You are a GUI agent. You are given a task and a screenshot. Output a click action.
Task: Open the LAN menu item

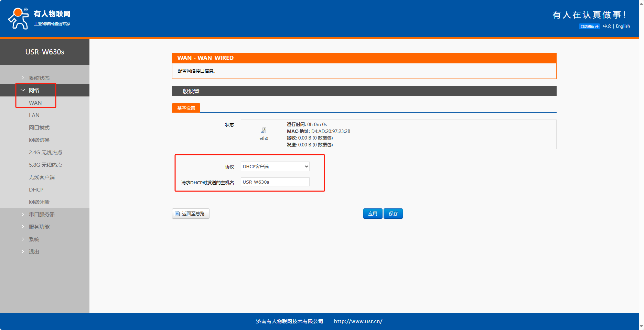34,115
